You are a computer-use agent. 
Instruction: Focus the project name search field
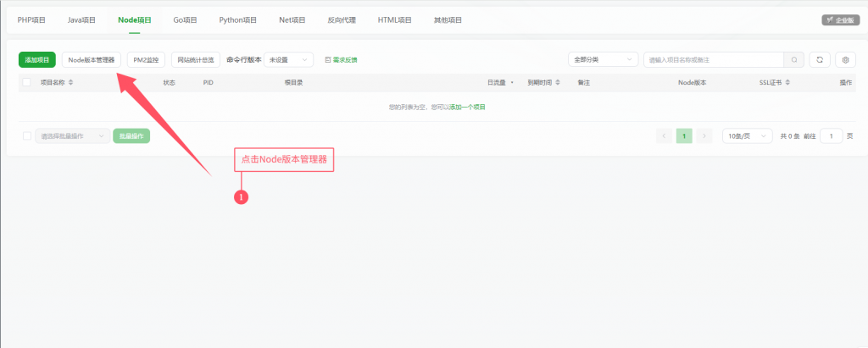click(712, 59)
